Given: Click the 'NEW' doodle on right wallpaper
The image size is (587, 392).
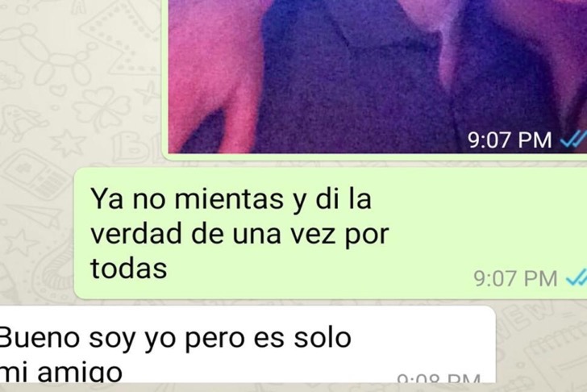Looking at the screenshot, I should tap(527, 315).
